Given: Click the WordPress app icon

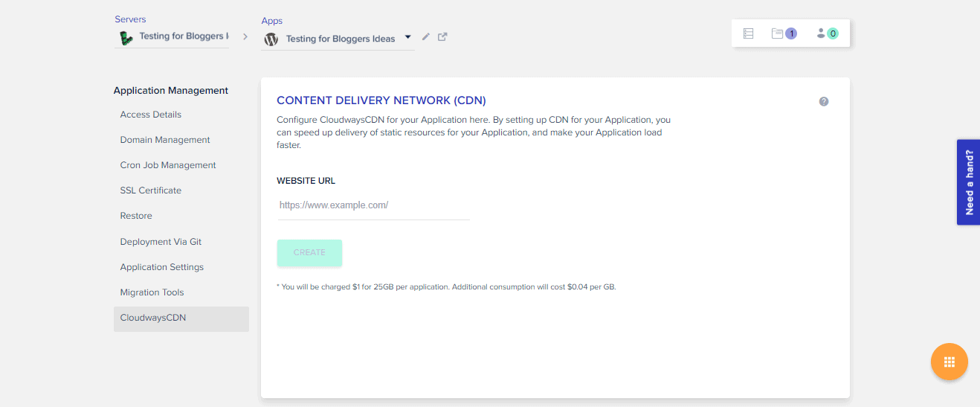Looking at the screenshot, I should pos(271,39).
